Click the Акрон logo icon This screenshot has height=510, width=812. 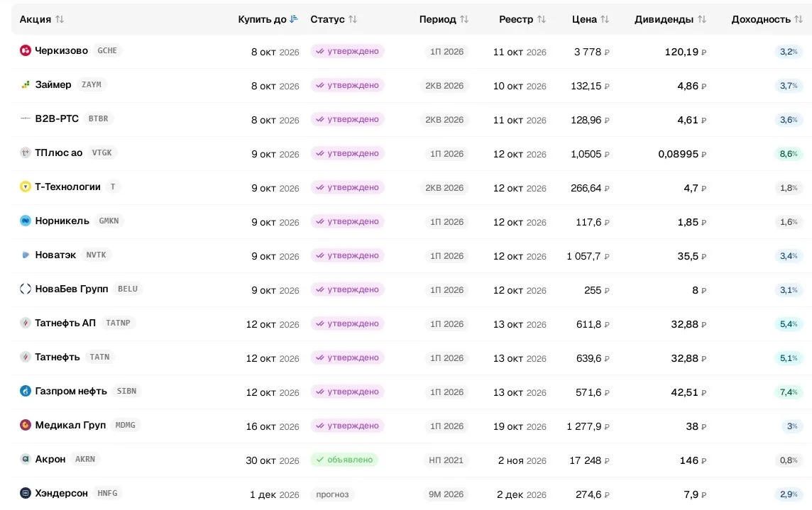click(x=26, y=459)
